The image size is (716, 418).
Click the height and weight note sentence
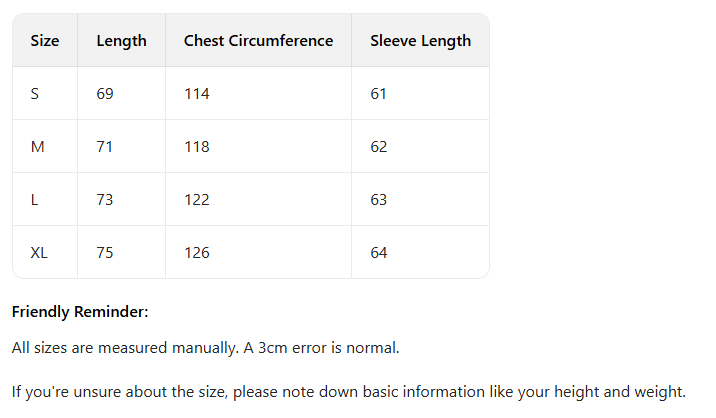click(x=348, y=391)
